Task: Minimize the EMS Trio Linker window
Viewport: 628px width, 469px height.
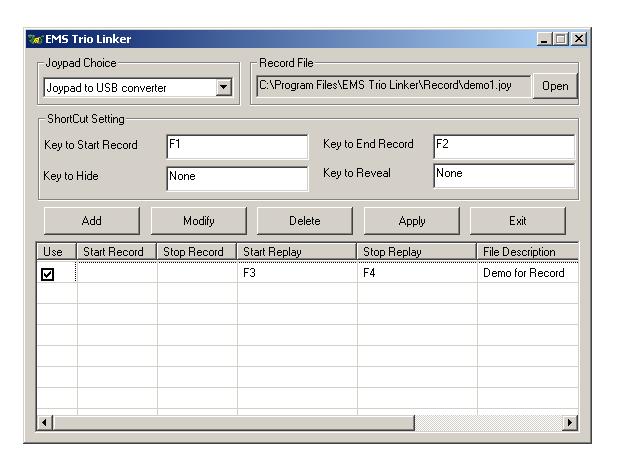Action: click(x=544, y=39)
